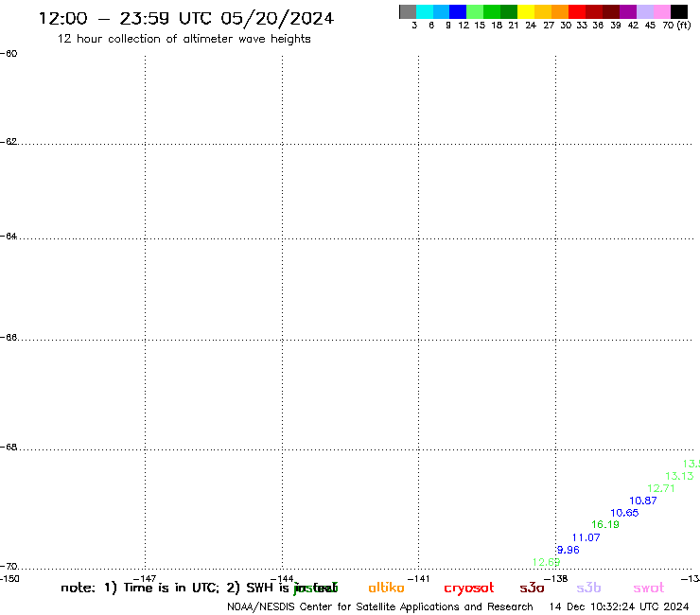Click the red cryosat satellite label
Viewport: 700px width, 615px height.
(x=469, y=589)
